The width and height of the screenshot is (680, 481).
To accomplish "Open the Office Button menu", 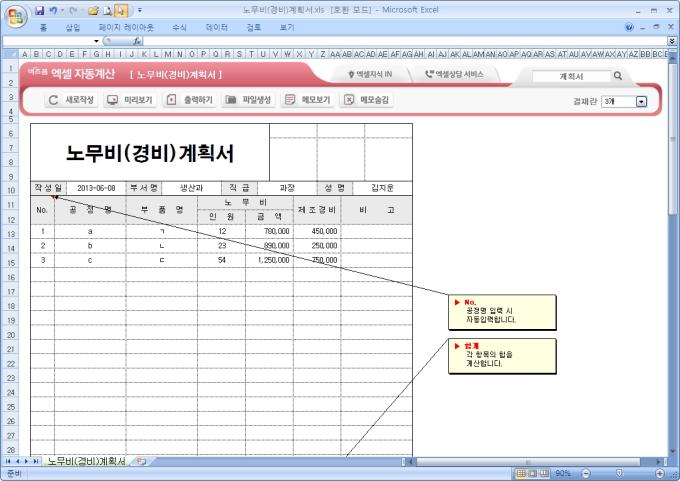I will coord(16,16).
